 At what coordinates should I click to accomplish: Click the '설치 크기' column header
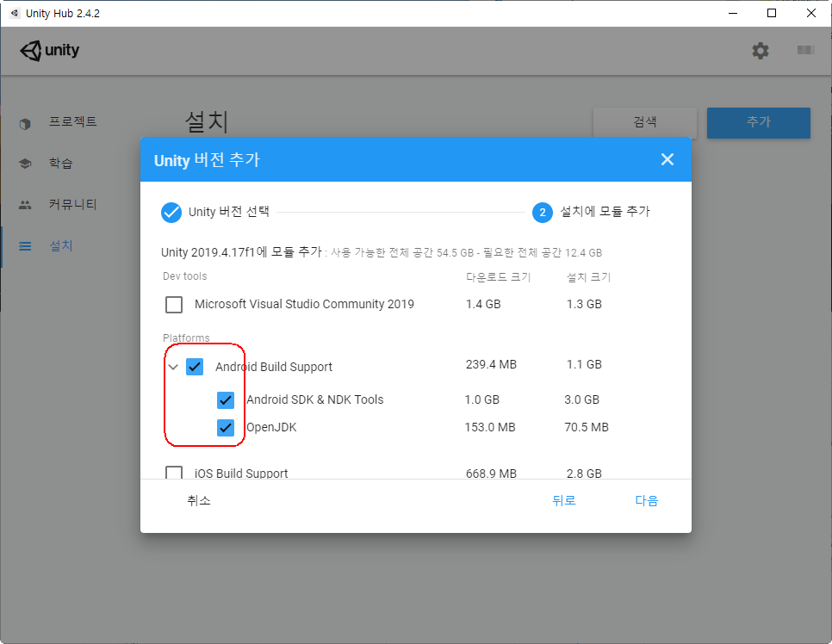tap(588, 277)
